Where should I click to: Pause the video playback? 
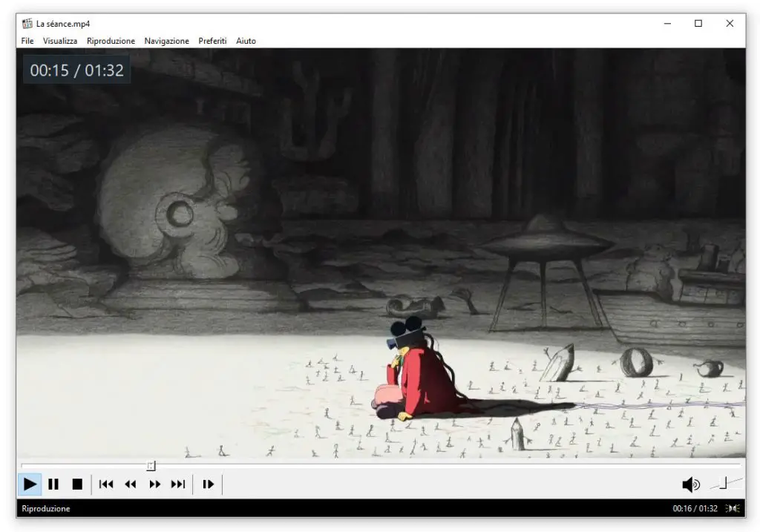tap(53, 484)
